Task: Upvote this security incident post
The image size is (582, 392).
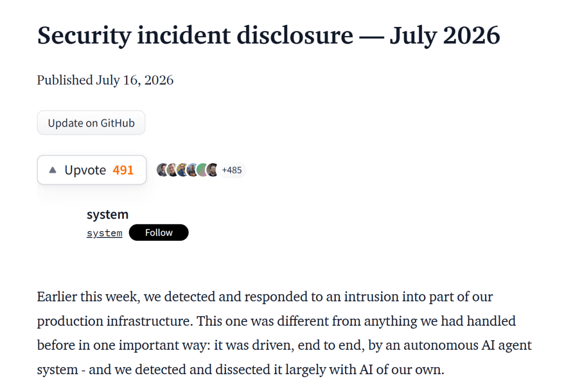Action: [92, 170]
